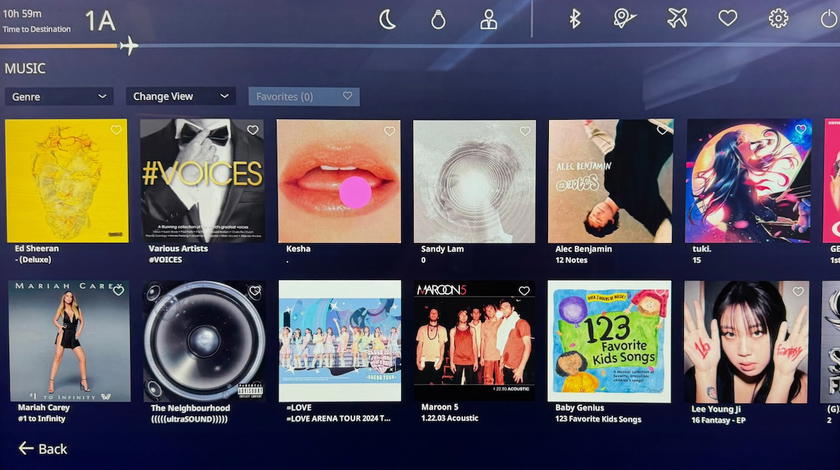Favorite the Mariah Carey album heart

pyautogui.click(x=118, y=290)
